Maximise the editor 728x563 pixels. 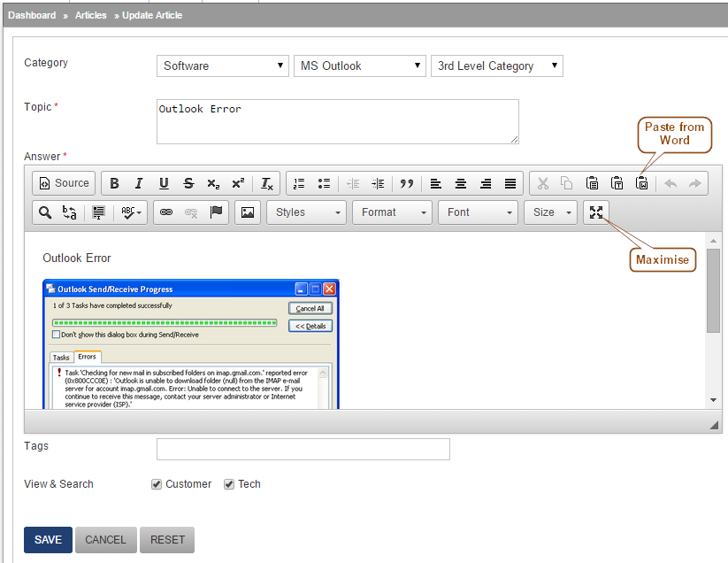(596, 212)
